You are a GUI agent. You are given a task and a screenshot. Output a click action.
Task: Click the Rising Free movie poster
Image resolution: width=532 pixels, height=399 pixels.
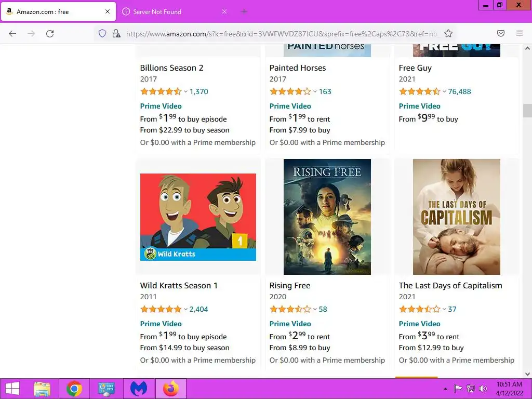point(327,217)
